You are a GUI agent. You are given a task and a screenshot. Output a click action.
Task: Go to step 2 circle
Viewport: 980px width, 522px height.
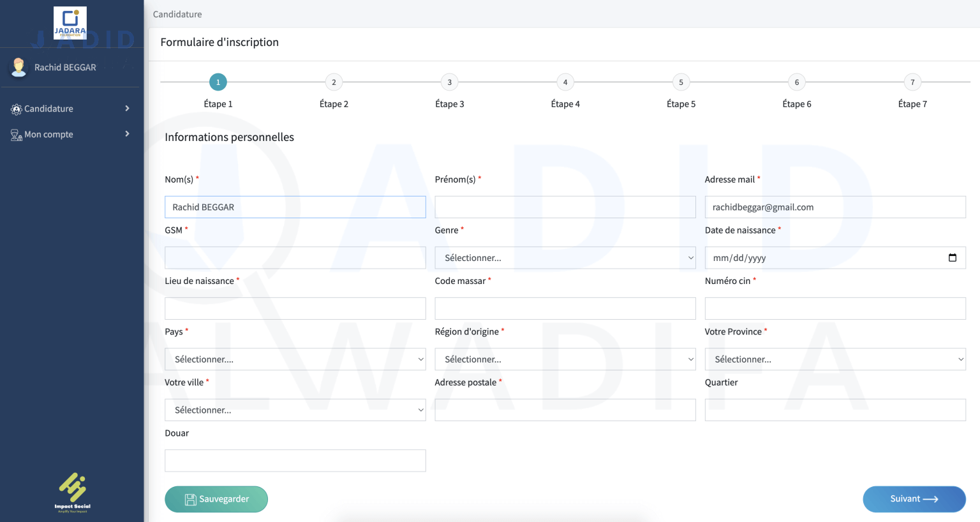(x=334, y=82)
